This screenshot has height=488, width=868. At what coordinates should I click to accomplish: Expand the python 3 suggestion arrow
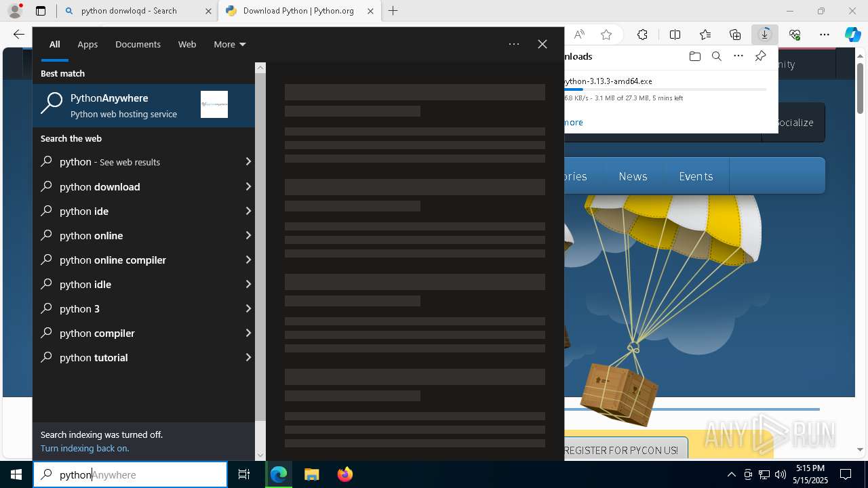pyautogui.click(x=248, y=308)
